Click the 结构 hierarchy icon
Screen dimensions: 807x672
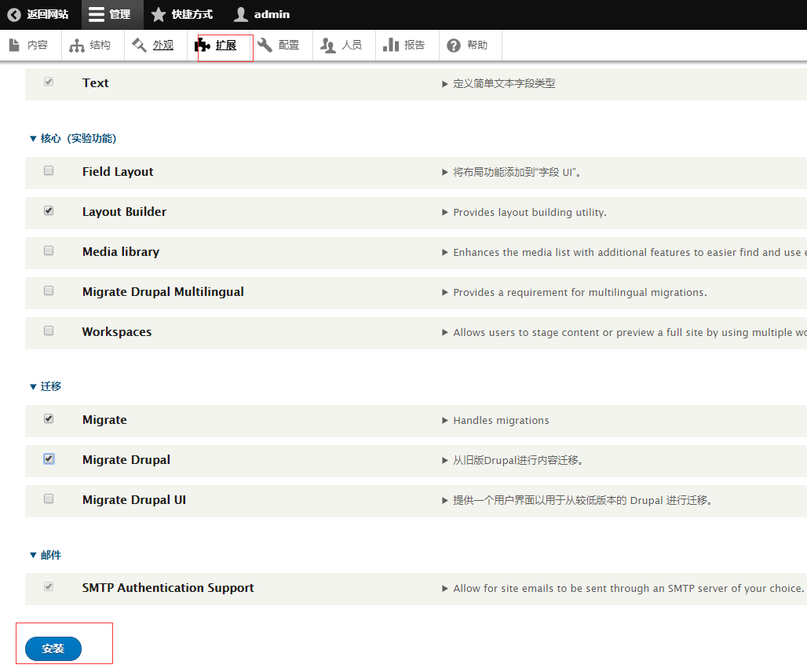click(x=77, y=46)
